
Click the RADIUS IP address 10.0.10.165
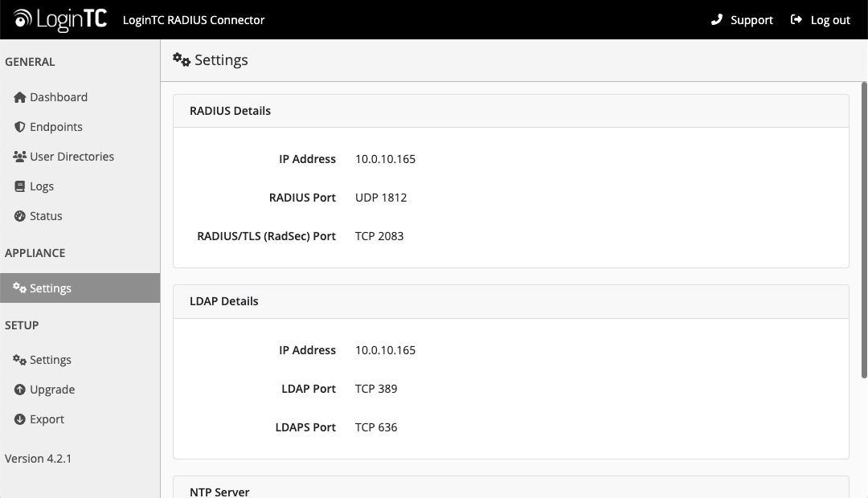click(385, 159)
